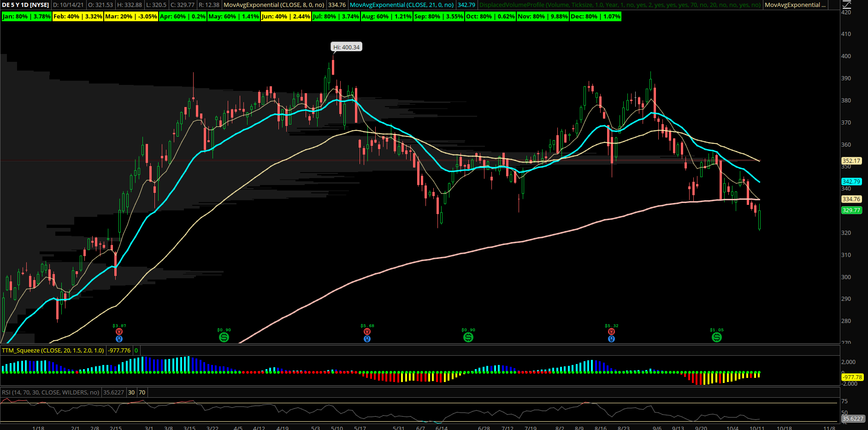Select the MovAvgExponential (CLOSE, 8, 0, no) study label
Image resolution: width=868 pixels, height=430 pixels.
[274, 5]
